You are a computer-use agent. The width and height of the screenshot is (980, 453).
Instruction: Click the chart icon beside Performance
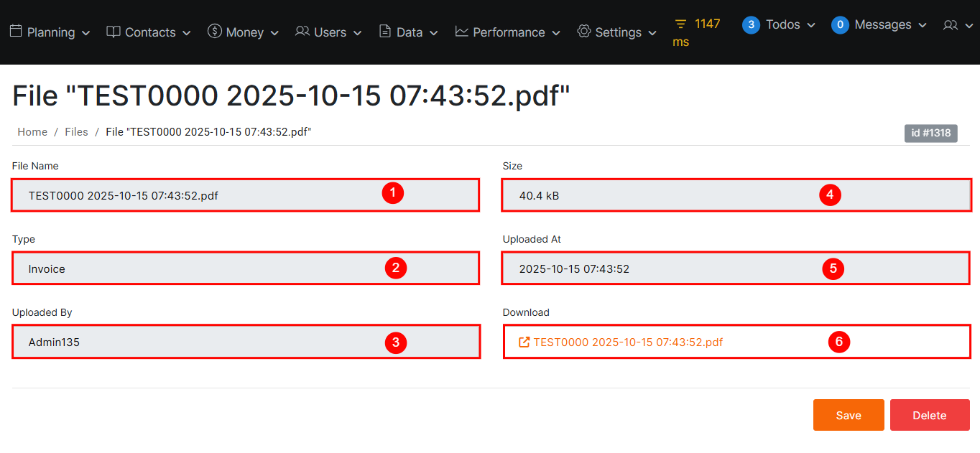[x=462, y=32]
